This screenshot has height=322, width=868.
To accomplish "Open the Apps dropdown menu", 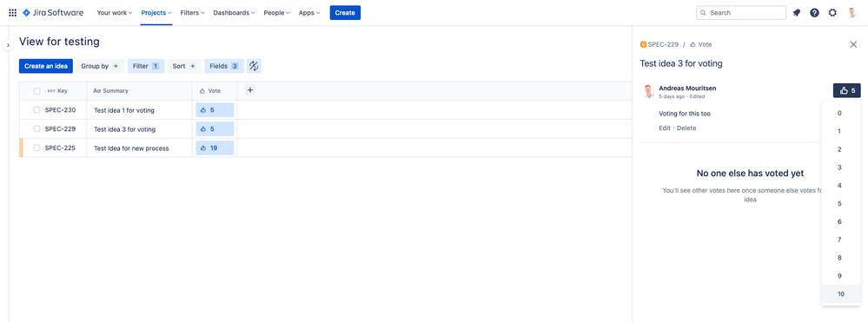I will point(309,13).
